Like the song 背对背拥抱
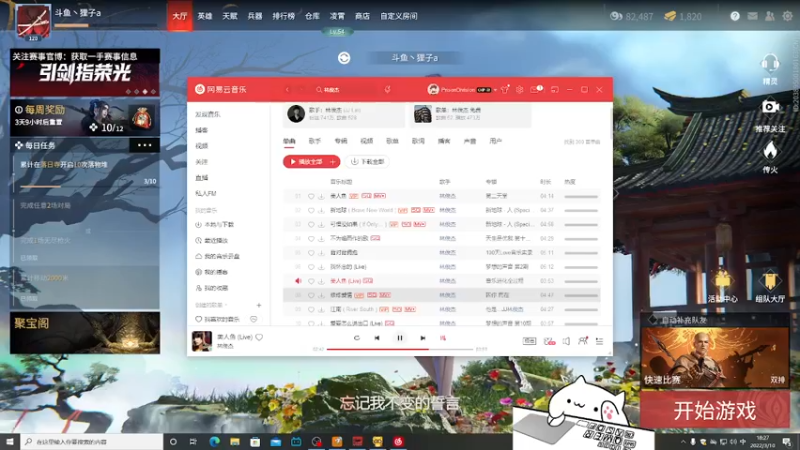 (311, 253)
